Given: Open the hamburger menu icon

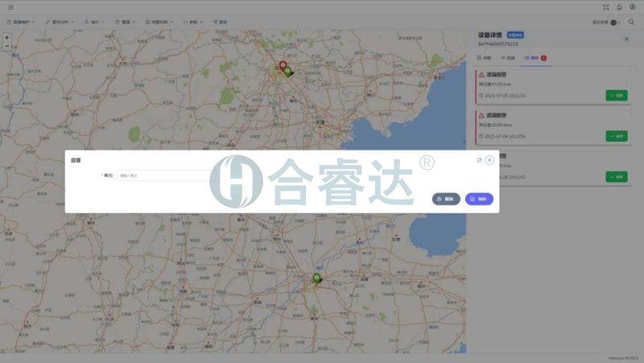Looking at the screenshot, I should point(11,7).
